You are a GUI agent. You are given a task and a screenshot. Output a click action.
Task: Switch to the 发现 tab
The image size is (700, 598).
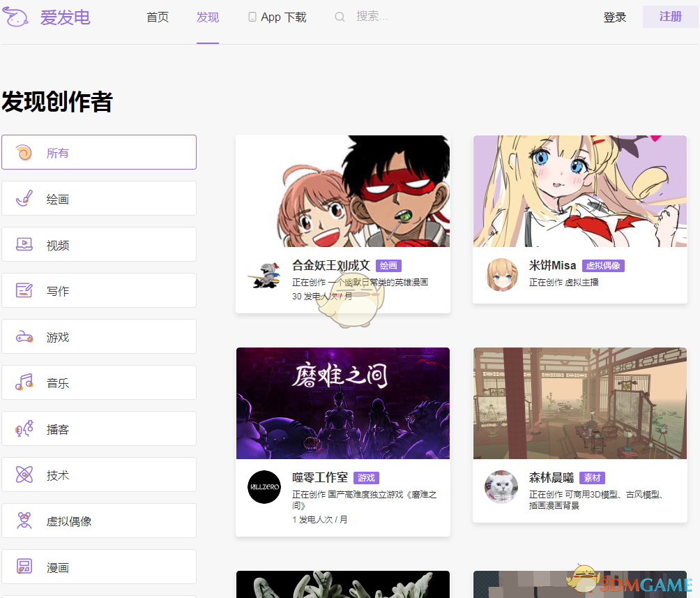tap(207, 17)
